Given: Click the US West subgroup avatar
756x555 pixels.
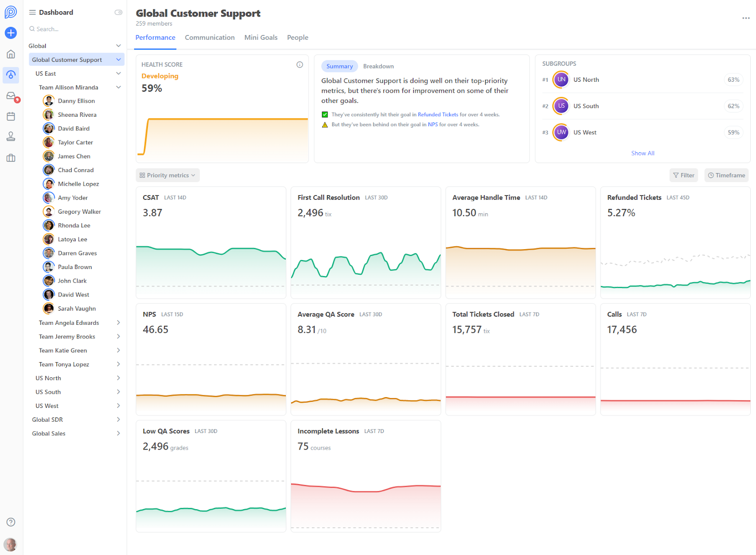Looking at the screenshot, I should click(561, 132).
